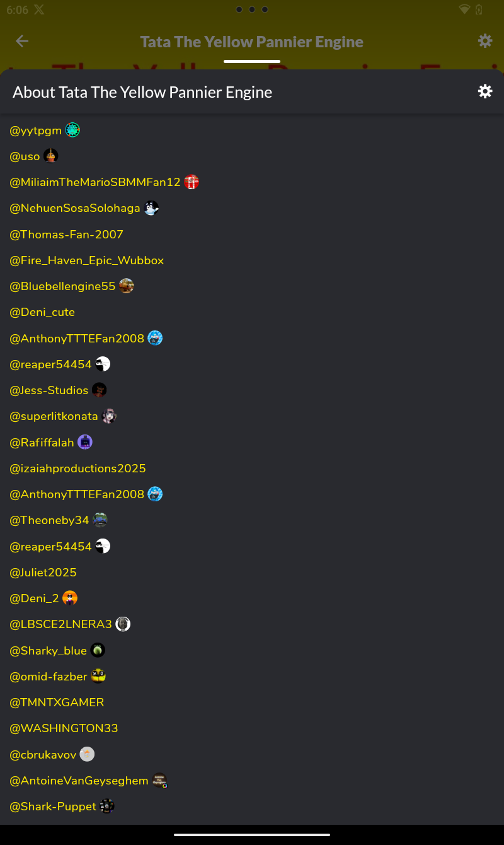Open the @Fire_Haven_Epic_Wubbox profile link
Image resolution: width=504 pixels, height=845 pixels.
point(86,260)
